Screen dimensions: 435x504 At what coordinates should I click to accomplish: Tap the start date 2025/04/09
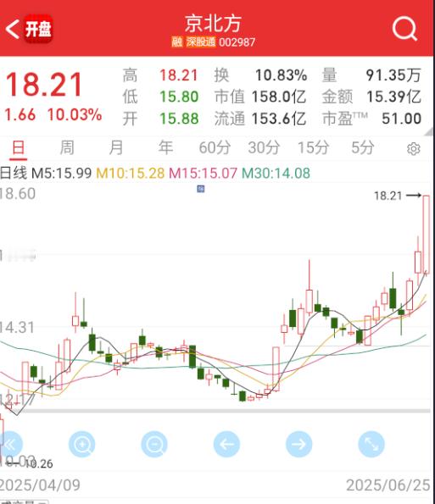click(x=40, y=485)
